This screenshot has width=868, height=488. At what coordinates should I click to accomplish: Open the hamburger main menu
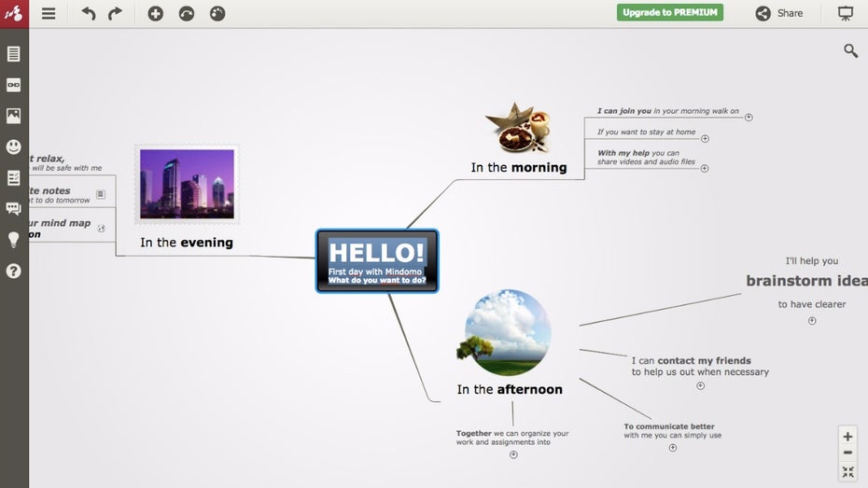[x=49, y=13]
